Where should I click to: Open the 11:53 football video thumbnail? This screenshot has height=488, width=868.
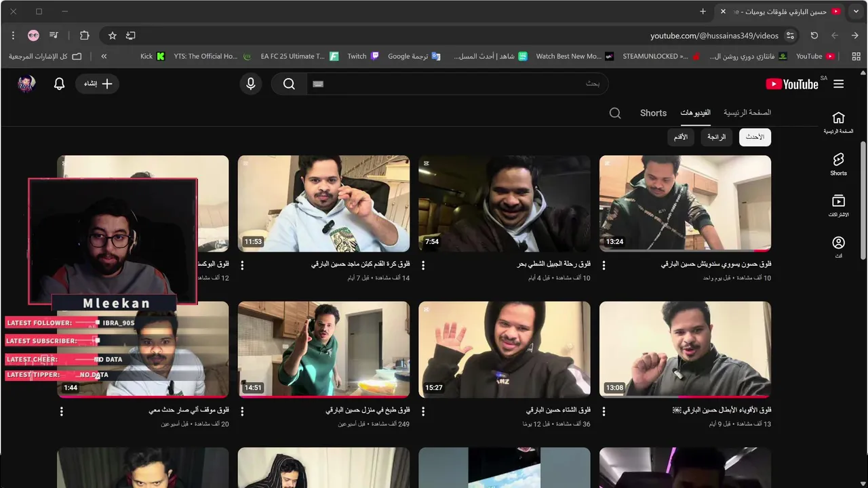click(323, 203)
